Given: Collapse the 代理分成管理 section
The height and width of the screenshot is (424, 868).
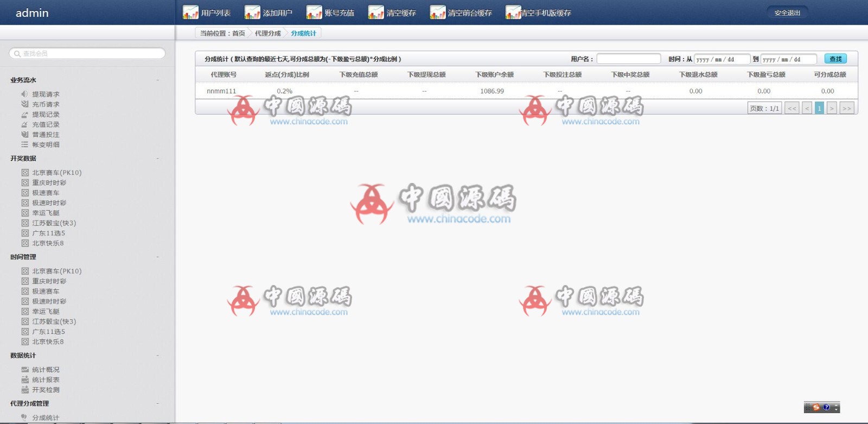Looking at the screenshot, I should pyautogui.click(x=158, y=403).
